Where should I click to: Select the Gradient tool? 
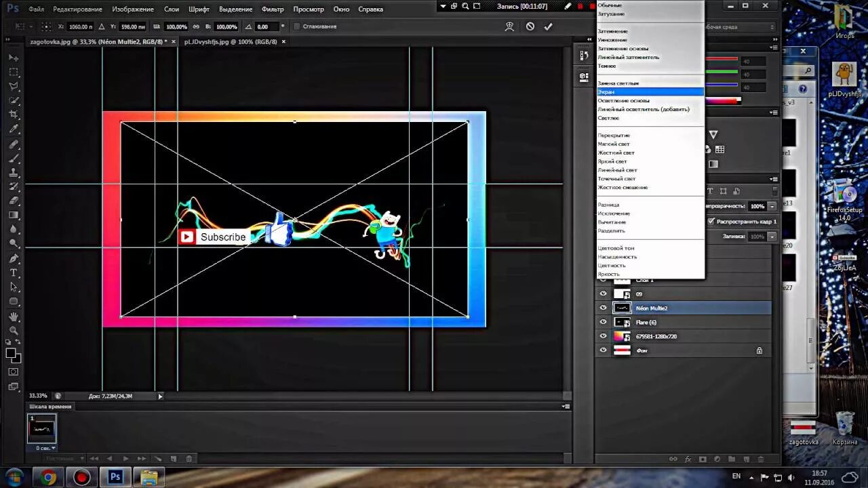tap(14, 216)
